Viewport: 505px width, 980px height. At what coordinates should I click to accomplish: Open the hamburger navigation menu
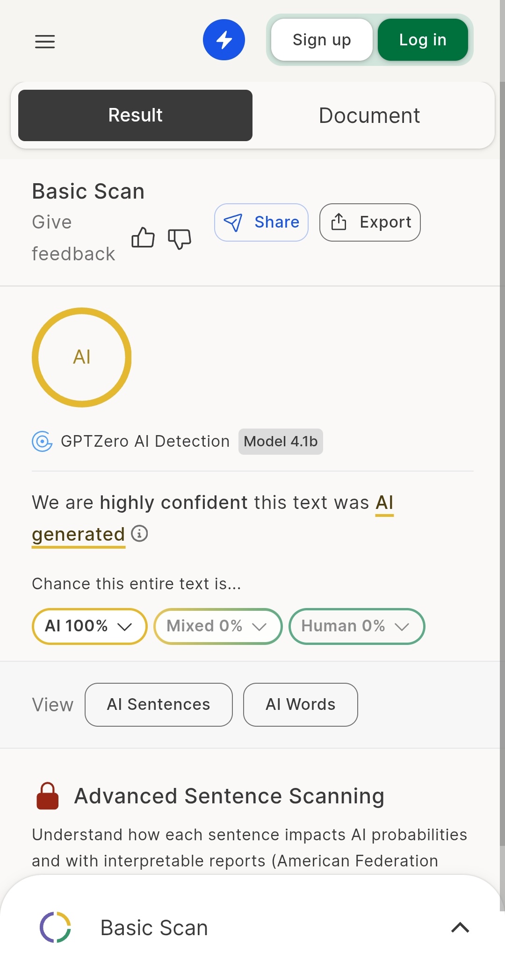point(45,42)
